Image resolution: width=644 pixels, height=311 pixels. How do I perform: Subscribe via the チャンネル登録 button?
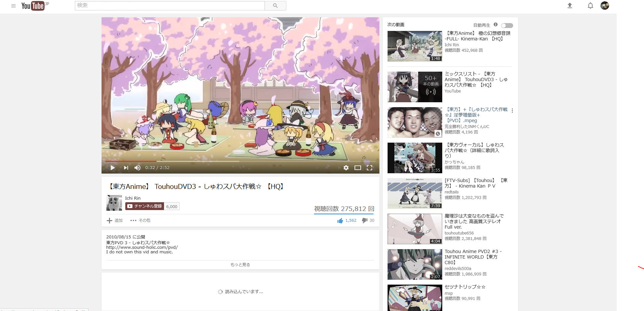(145, 206)
